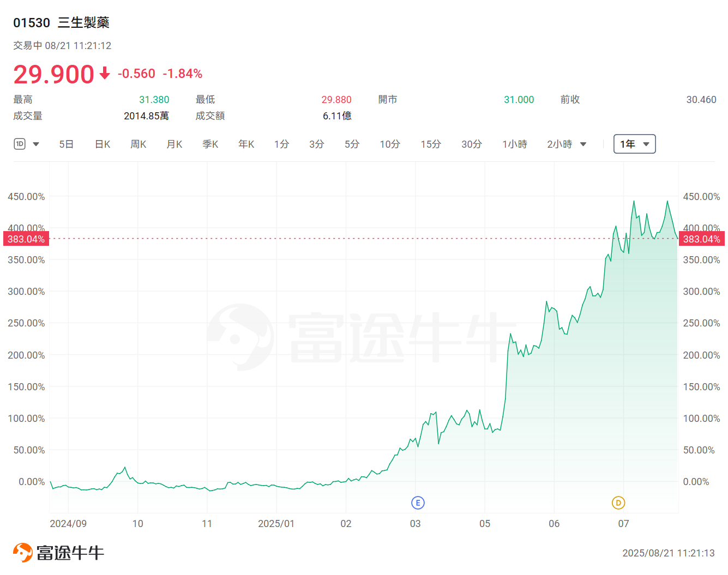
Task: Select the 月K monthly chart
Action: [x=174, y=144]
